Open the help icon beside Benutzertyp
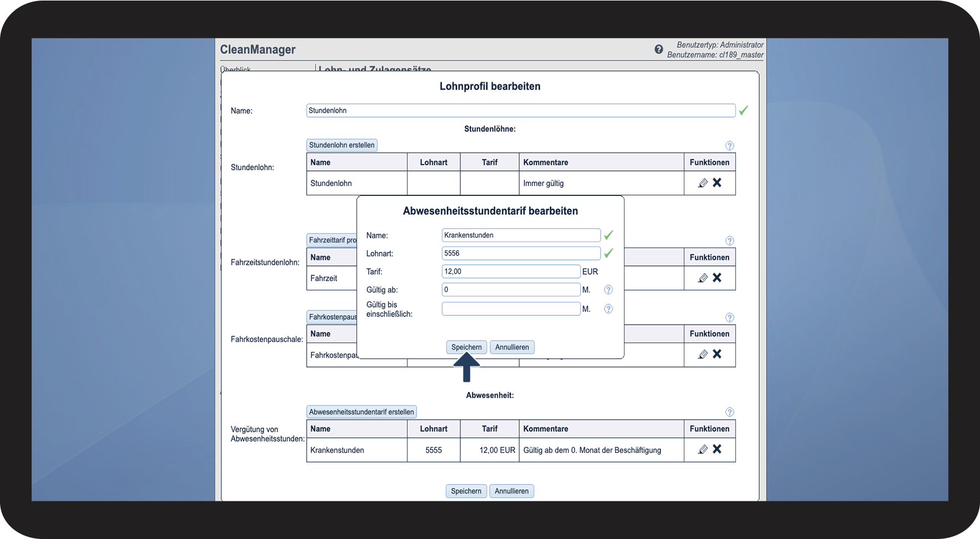980x539 pixels. (658, 49)
